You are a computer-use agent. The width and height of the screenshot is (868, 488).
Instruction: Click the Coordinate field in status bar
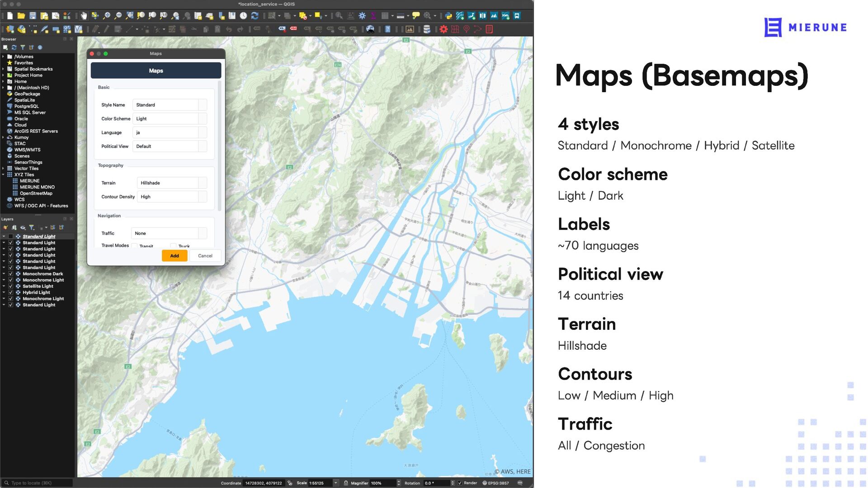click(264, 483)
